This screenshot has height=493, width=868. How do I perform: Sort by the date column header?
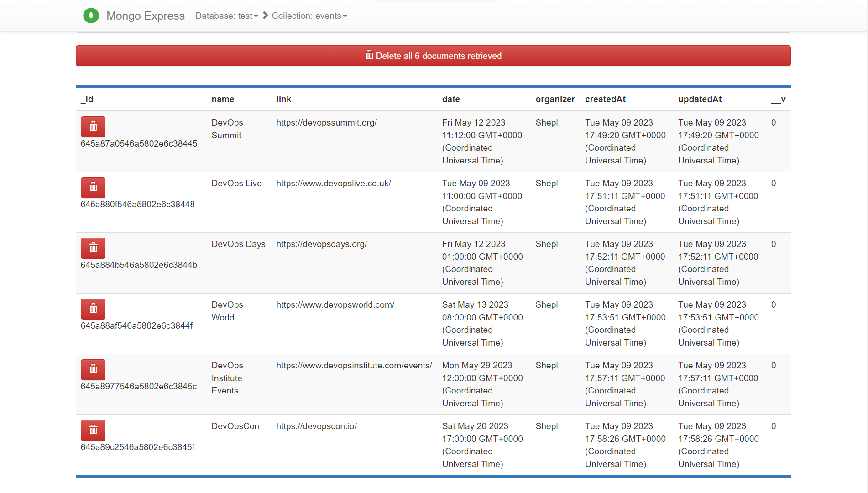point(451,99)
